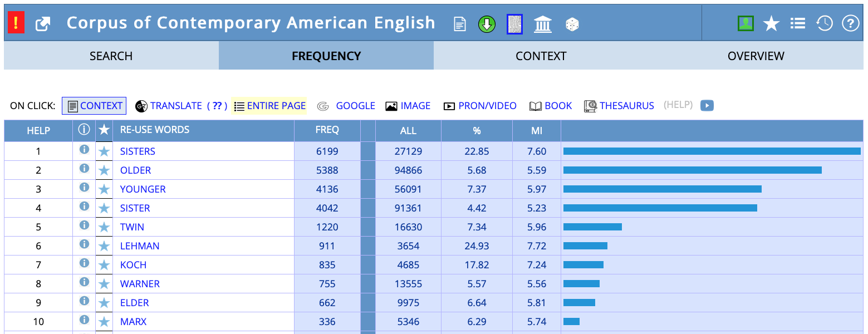868x334 pixels.
Task: Open the question mark help icon
Action: [850, 23]
